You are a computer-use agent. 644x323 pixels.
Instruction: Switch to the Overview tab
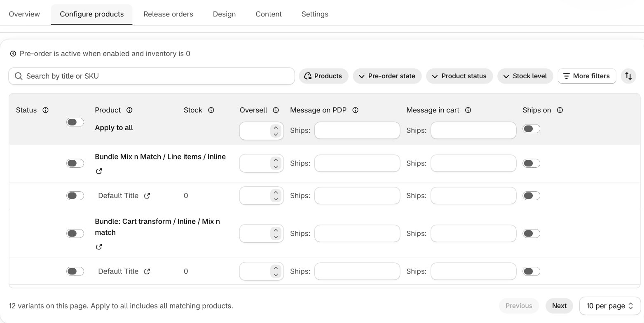pyautogui.click(x=24, y=14)
